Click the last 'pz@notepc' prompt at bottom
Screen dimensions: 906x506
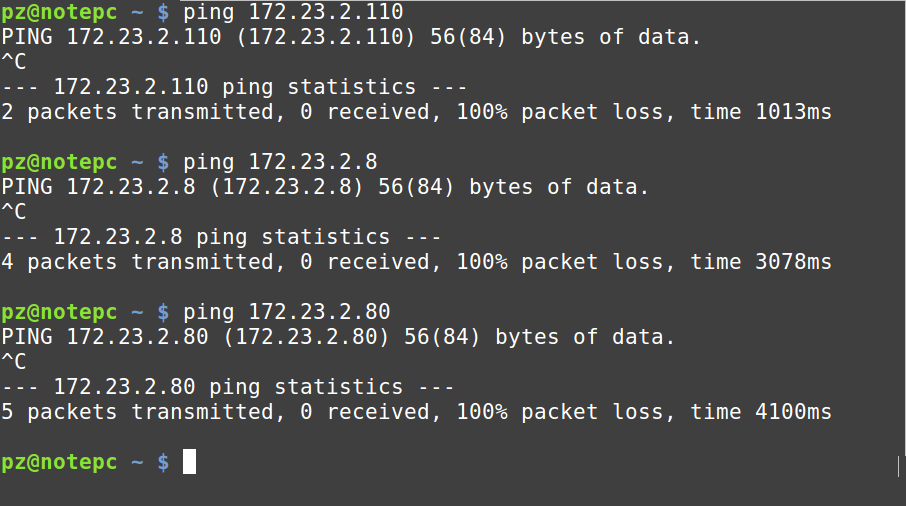(59, 462)
